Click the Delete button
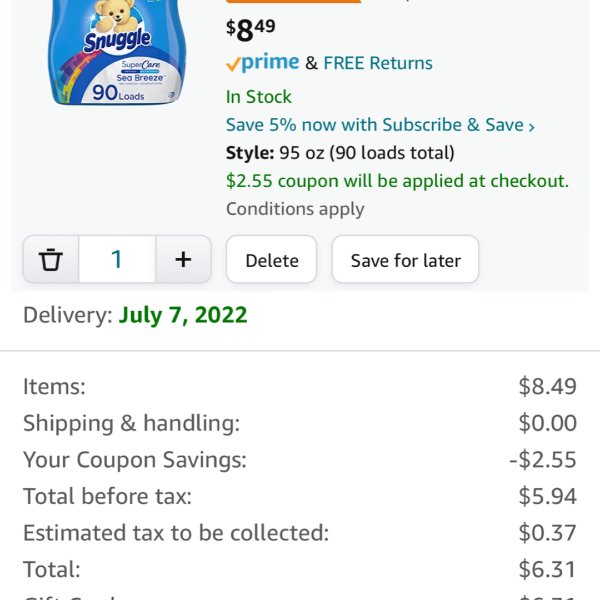The height and width of the screenshot is (600, 600). click(x=272, y=259)
